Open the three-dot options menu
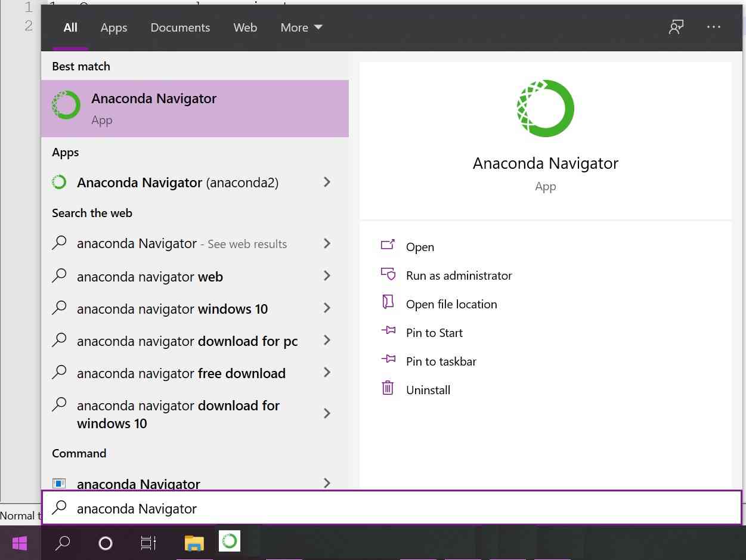The image size is (746, 560). tap(714, 27)
